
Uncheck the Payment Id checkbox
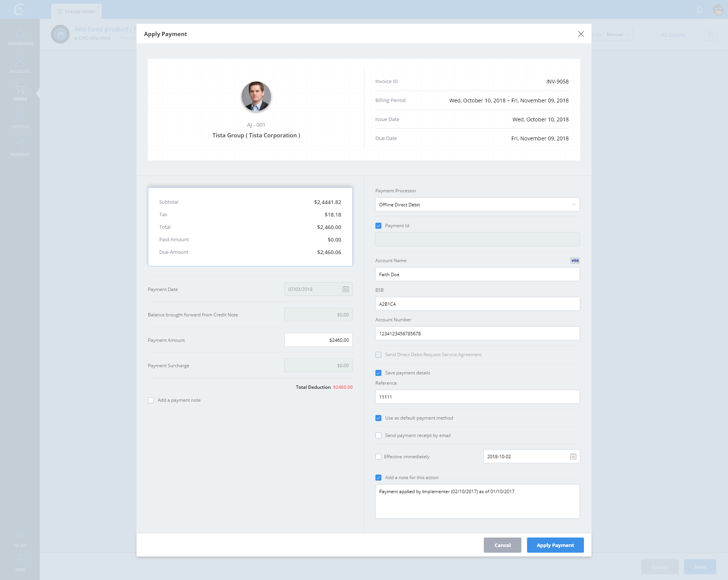coord(378,226)
